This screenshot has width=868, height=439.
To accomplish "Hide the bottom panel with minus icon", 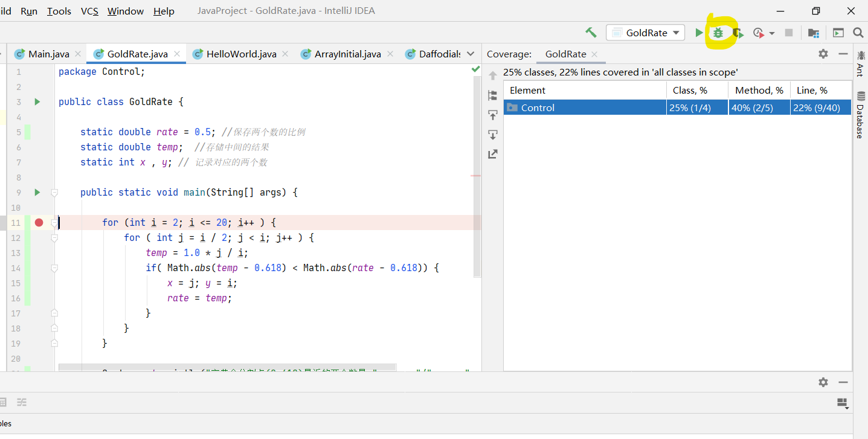I will 843,382.
